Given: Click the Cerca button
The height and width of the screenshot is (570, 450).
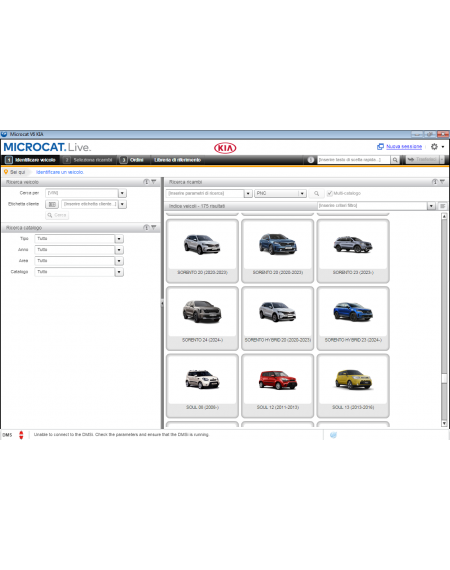Looking at the screenshot, I should point(57,215).
